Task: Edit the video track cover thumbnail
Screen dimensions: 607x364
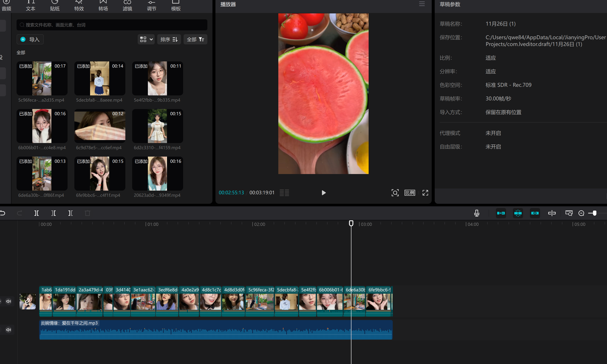Action: coord(27,302)
